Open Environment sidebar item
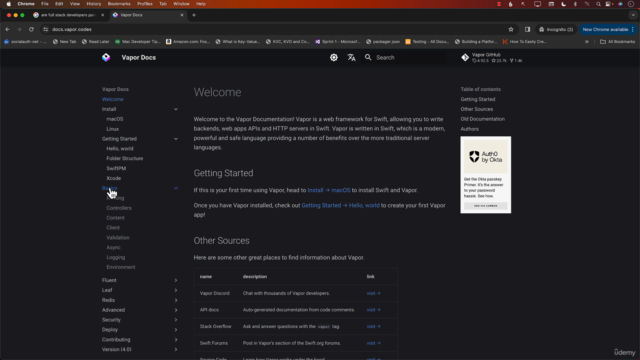This screenshot has width=640, height=360. pyautogui.click(x=121, y=267)
